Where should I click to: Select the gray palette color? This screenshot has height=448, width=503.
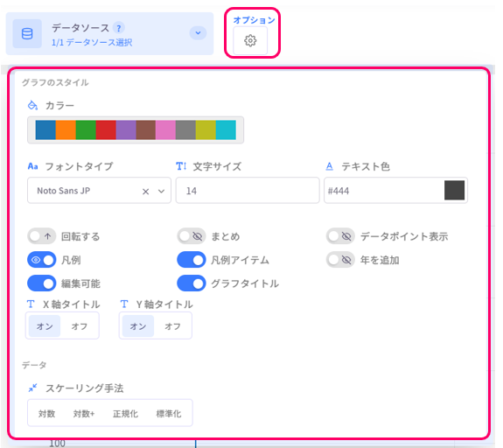[185, 130]
